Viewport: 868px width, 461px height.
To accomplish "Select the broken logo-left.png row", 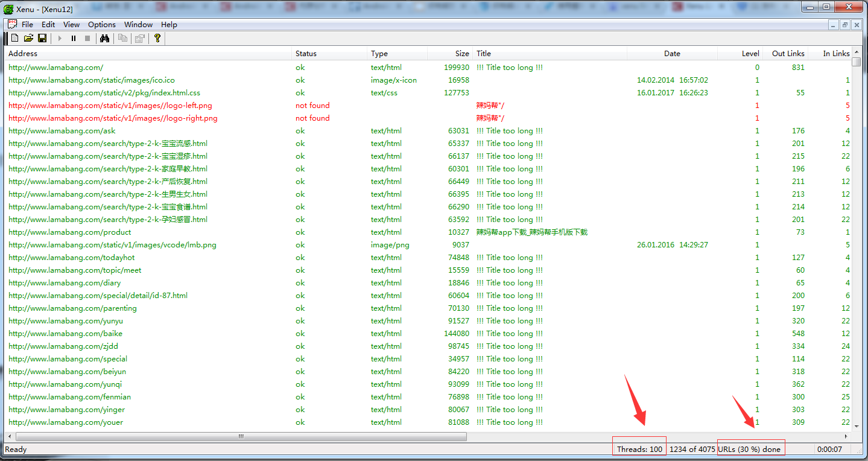I will coord(428,106).
